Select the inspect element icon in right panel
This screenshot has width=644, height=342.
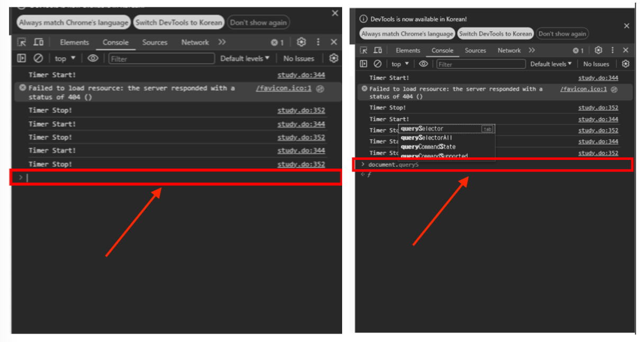tap(364, 50)
